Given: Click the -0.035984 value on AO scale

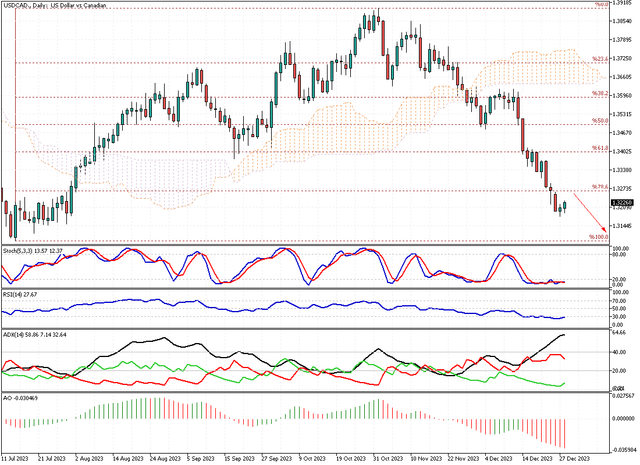Looking at the screenshot, I should pos(622,450).
